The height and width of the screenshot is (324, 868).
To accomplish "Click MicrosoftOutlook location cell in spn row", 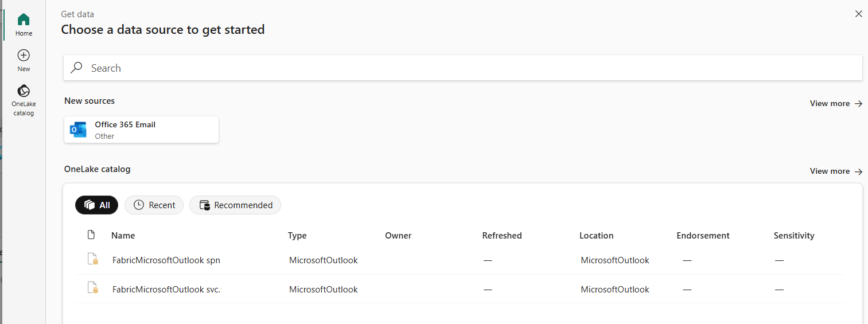I will tap(615, 260).
